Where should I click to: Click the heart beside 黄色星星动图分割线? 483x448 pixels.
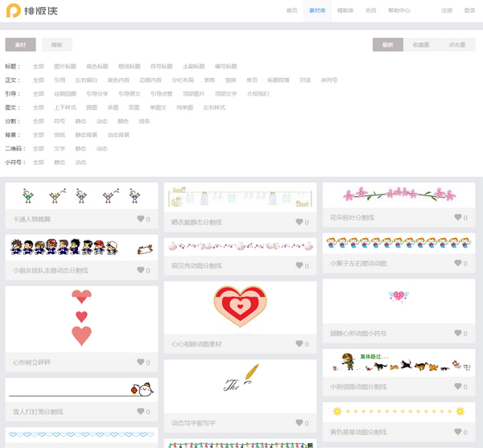458,432
